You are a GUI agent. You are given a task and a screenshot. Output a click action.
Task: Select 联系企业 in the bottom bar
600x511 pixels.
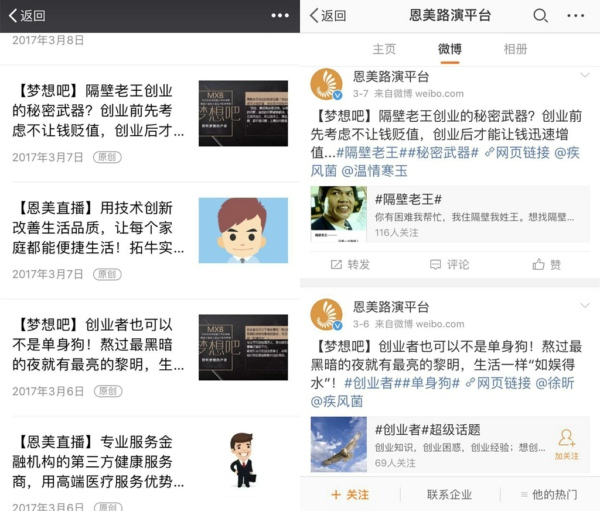pos(450,495)
